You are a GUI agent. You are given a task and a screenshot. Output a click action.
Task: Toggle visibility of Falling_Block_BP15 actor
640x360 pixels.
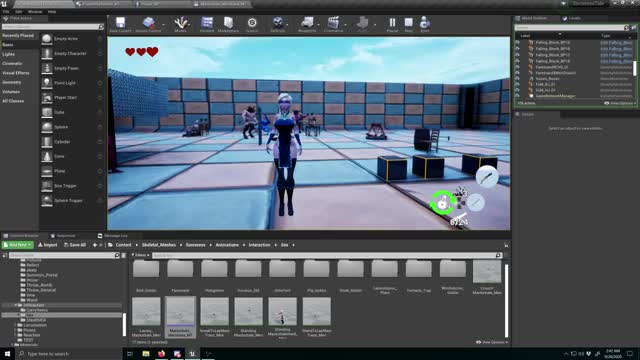(x=518, y=42)
